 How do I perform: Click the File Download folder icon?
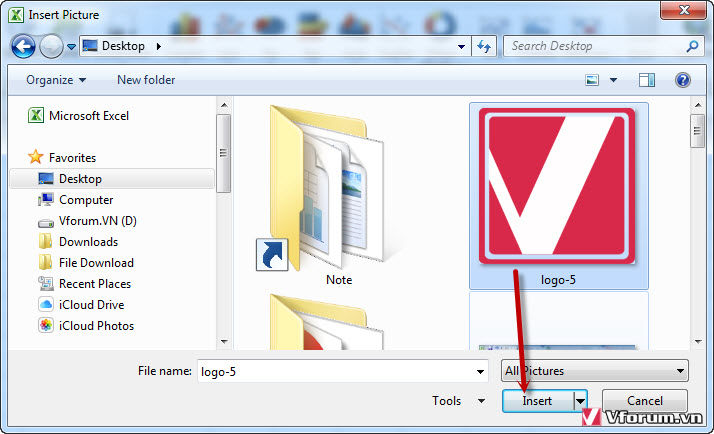point(45,262)
